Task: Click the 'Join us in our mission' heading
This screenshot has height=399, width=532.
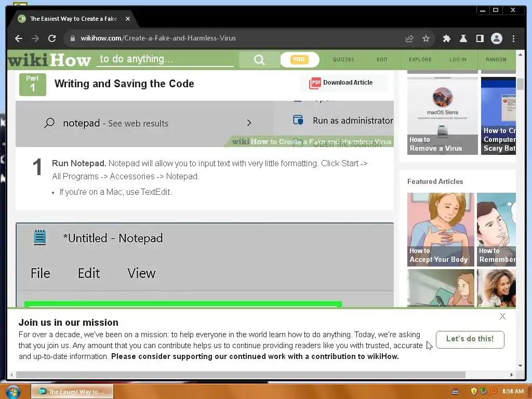Action: (69, 323)
